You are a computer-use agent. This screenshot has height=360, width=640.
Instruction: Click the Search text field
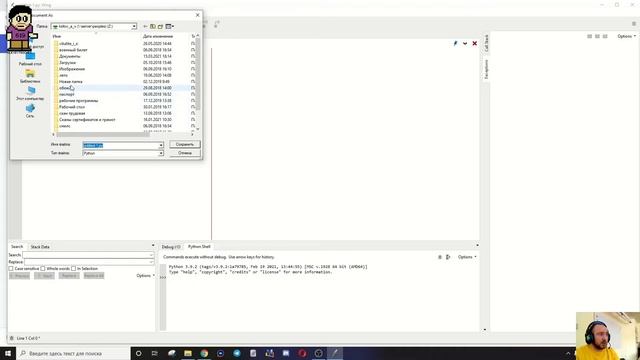tap(88, 255)
